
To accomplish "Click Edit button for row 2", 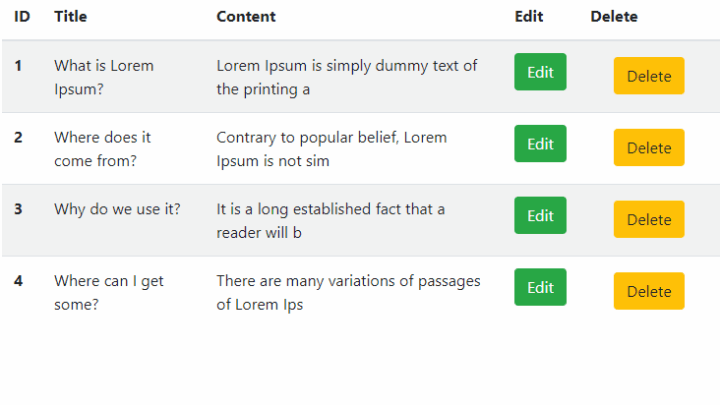I will 540,143.
